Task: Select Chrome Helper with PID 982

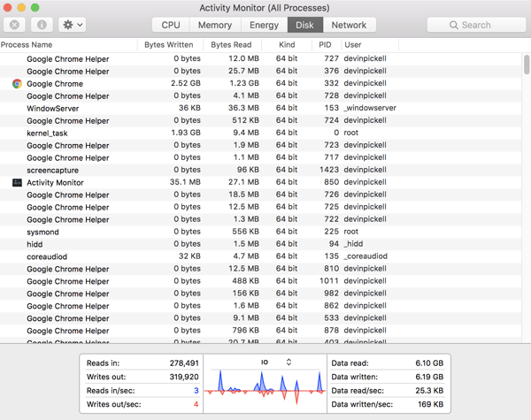Action: 260,294
